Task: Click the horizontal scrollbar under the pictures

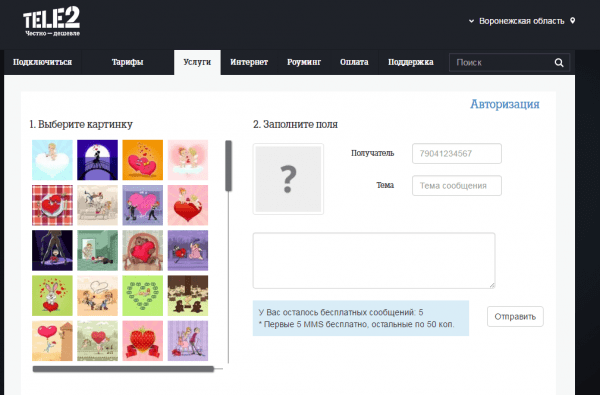Action: pyautogui.click(x=123, y=369)
